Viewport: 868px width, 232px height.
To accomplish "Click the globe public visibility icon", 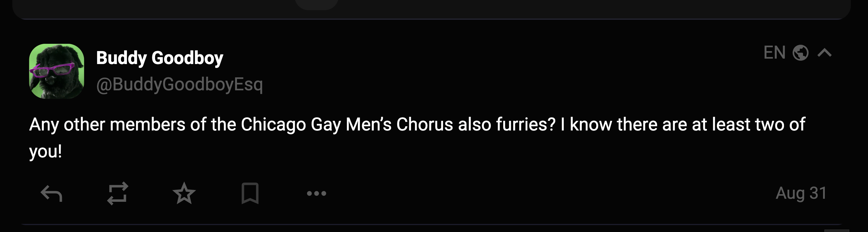I will pos(800,53).
